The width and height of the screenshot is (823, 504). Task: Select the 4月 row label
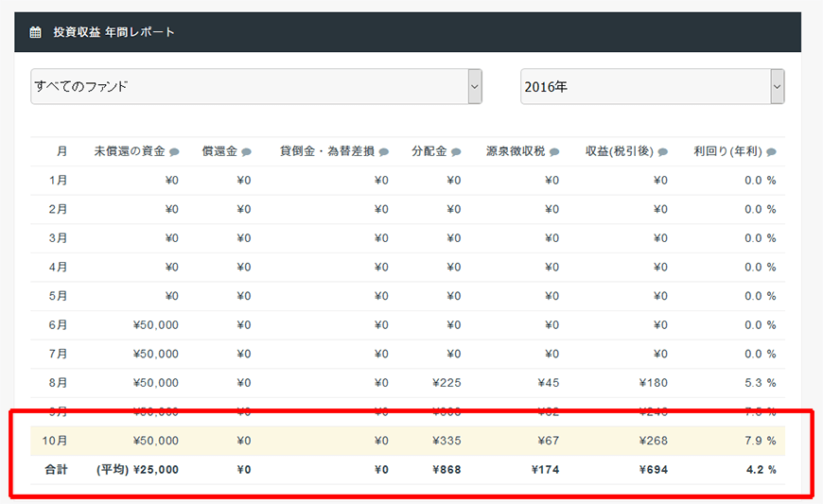point(59,267)
